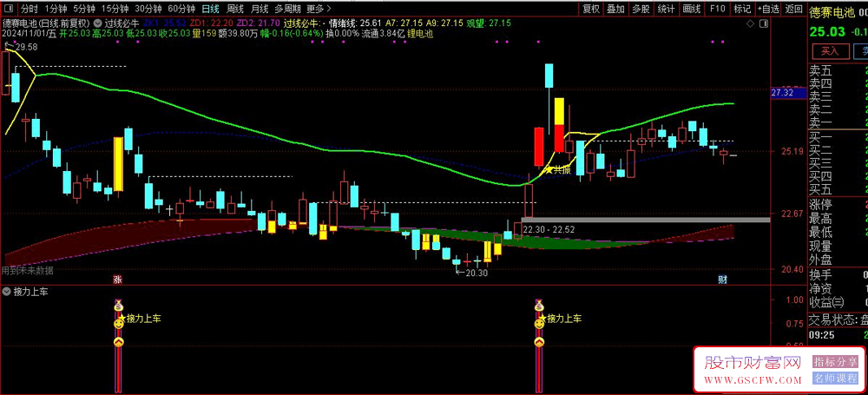Toggle the left sidebar panel icon
The height and width of the screenshot is (395, 868).
10,9
